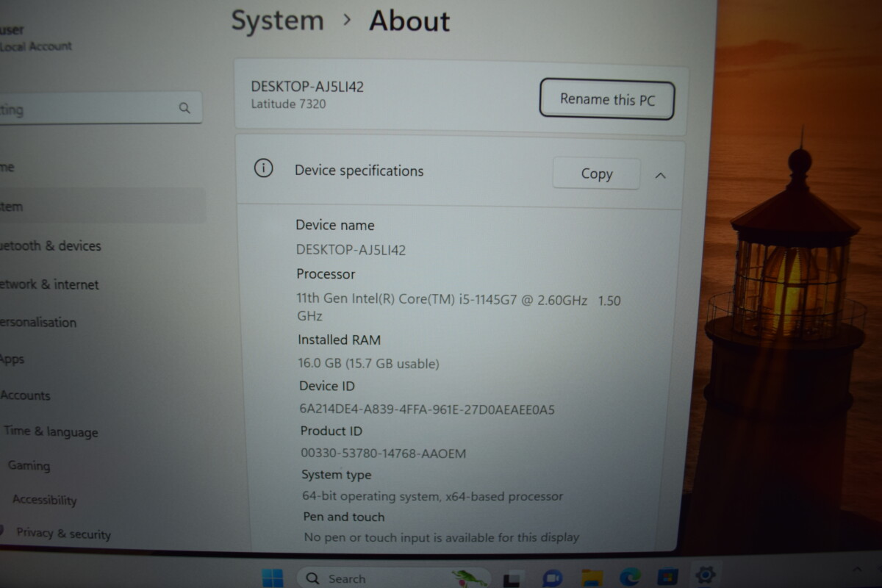This screenshot has height=588, width=882.
Task: Click the Settings gear taskbar icon
Action: pyautogui.click(x=705, y=575)
